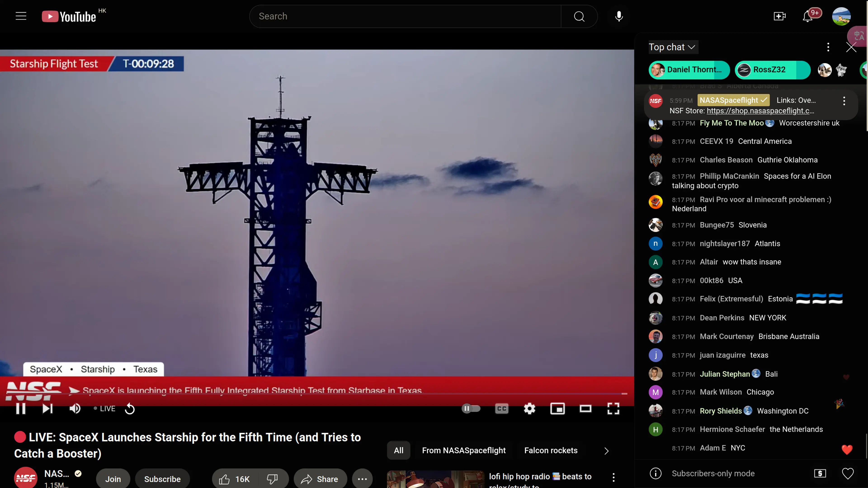Select From NASASpaceflight chip

click(464, 450)
